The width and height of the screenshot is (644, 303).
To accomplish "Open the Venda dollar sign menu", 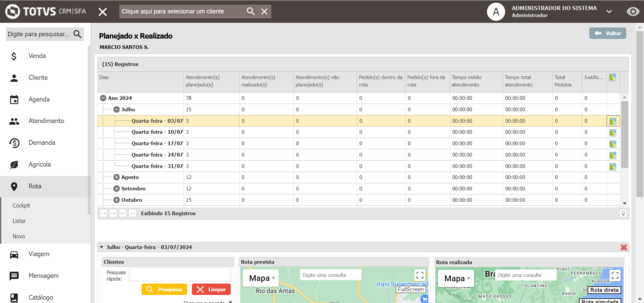I will (14, 56).
